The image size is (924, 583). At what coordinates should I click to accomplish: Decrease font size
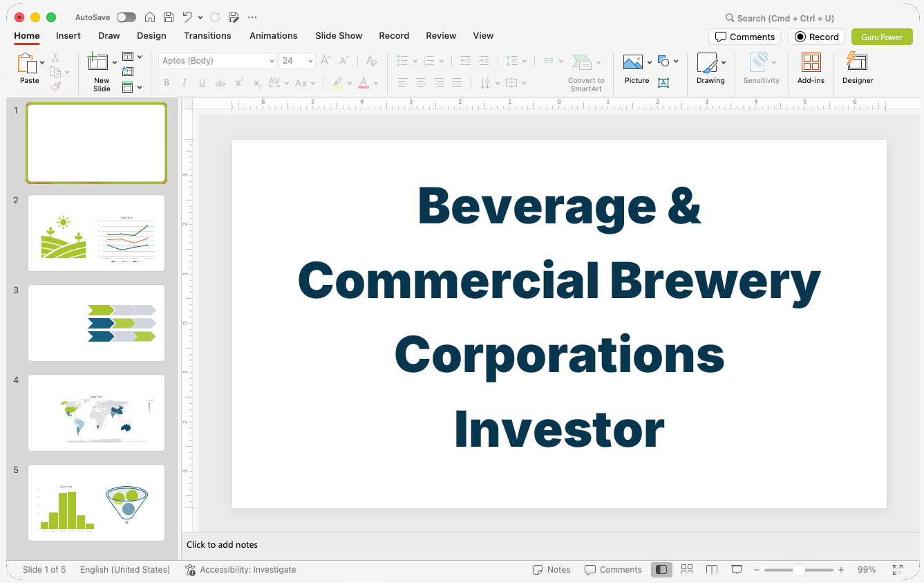click(344, 61)
